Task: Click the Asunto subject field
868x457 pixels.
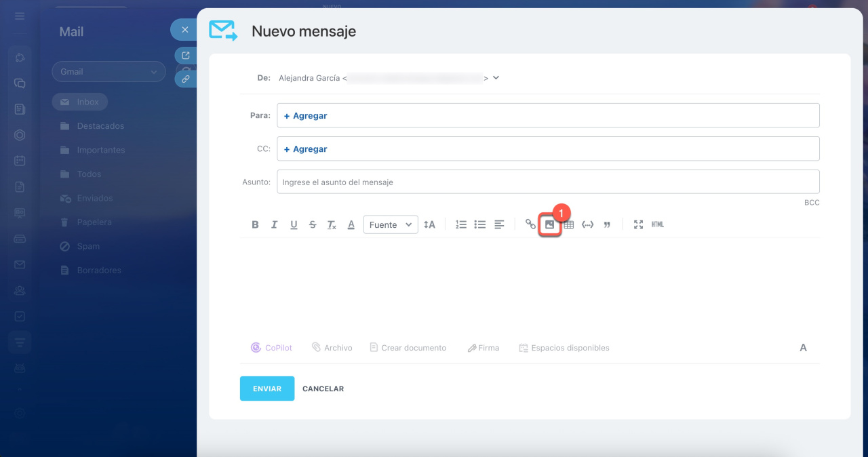Action: coord(548,182)
